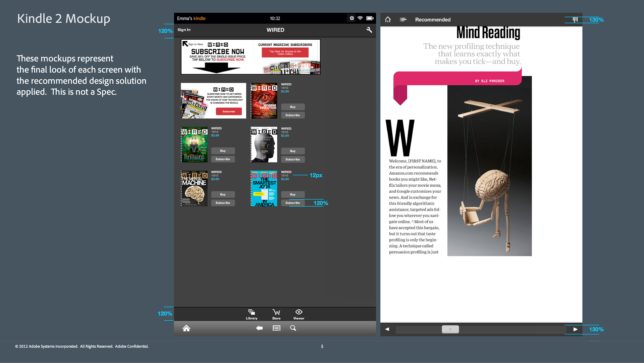Image resolution: width=644 pixels, height=363 pixels.
Task: Click the search magnifier icon
Action: tap(293, 328)
